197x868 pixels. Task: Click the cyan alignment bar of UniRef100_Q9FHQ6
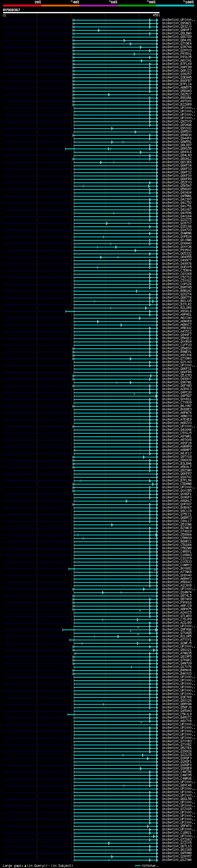pos(110,629)
